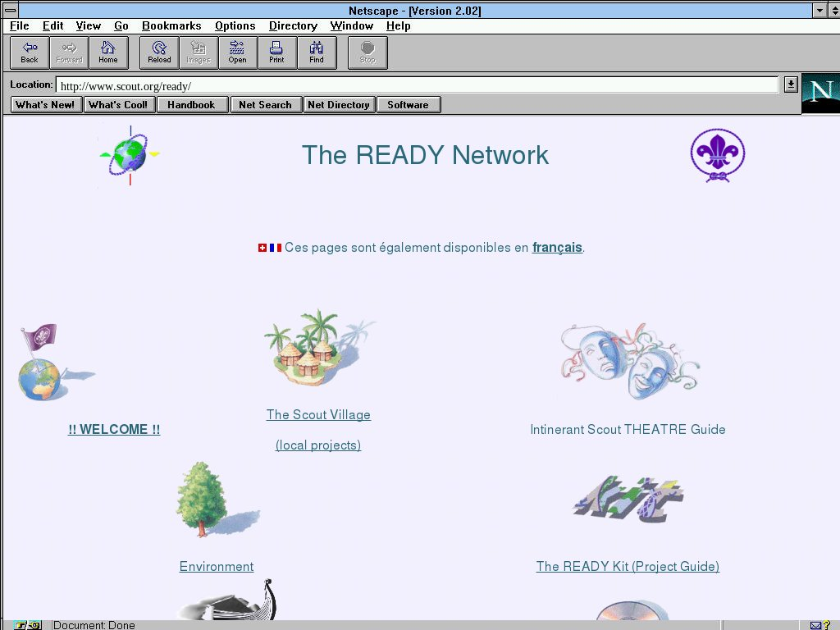Click inside the Location URL field
The width and height of the screenshot is (840, 630).
tap(410, 85)
